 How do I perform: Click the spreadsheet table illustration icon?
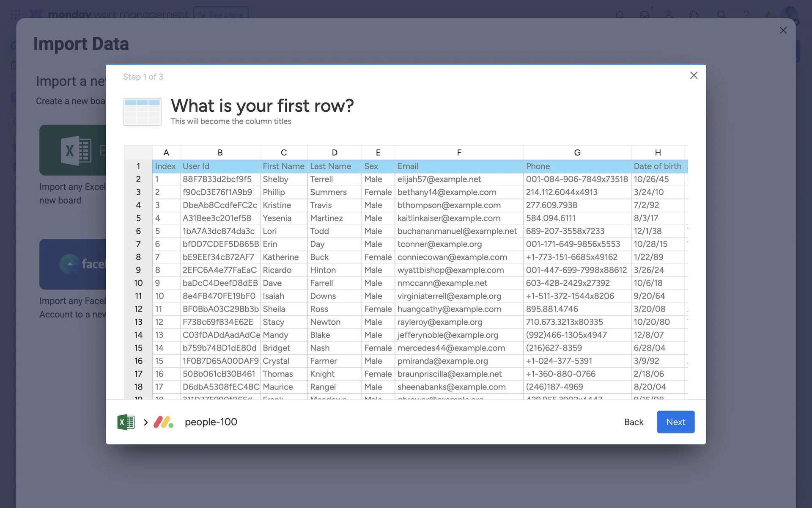tap(142, 112)
